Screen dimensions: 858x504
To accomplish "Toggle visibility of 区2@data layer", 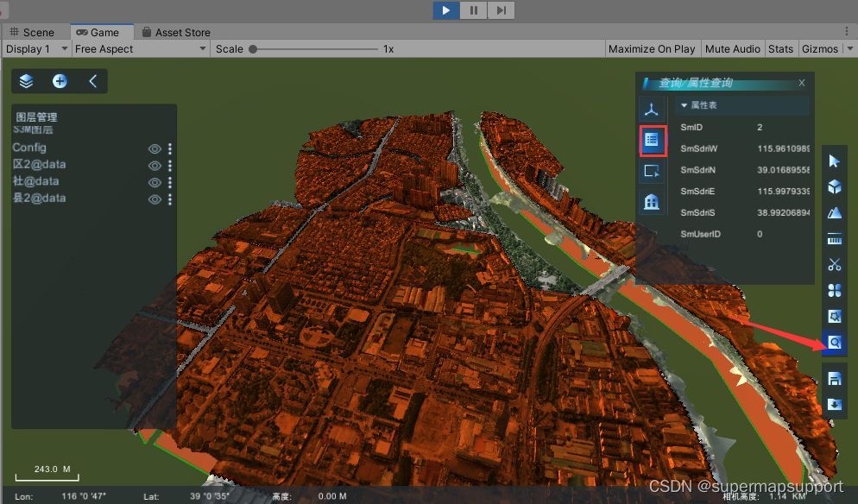I will point(155,165).
